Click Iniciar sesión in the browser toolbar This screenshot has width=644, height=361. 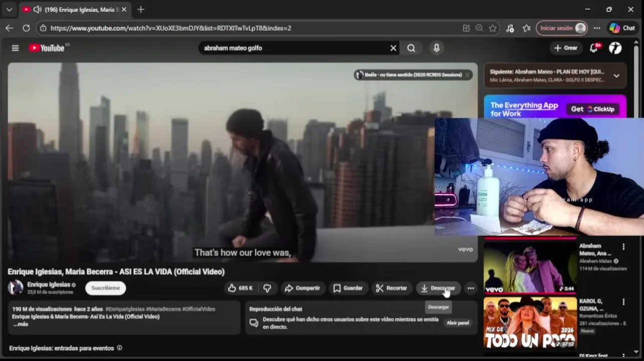point(562,28)
